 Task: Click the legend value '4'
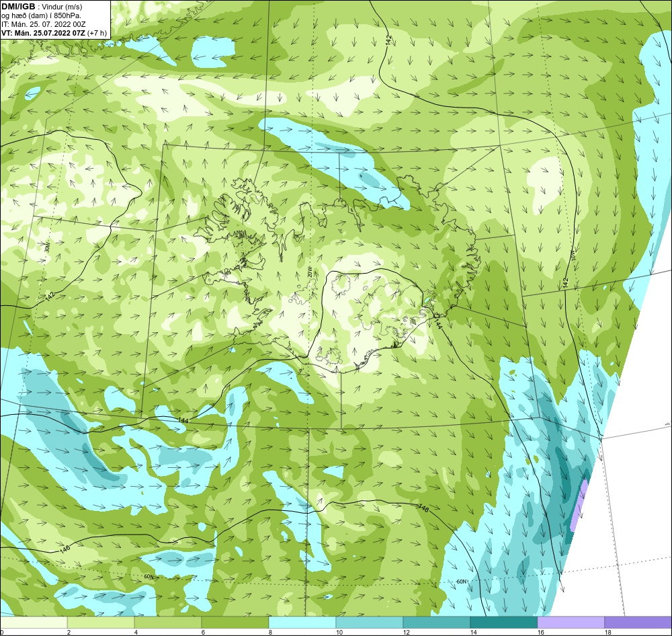136,632
